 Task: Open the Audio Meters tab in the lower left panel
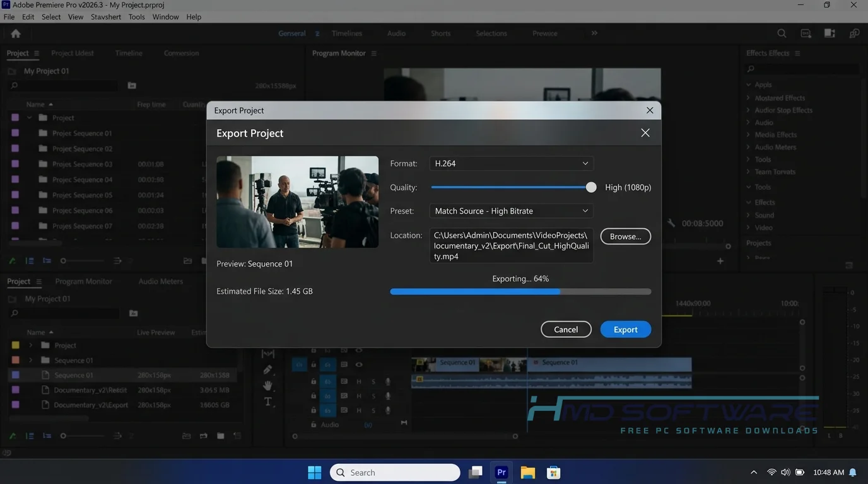[161, 281]
